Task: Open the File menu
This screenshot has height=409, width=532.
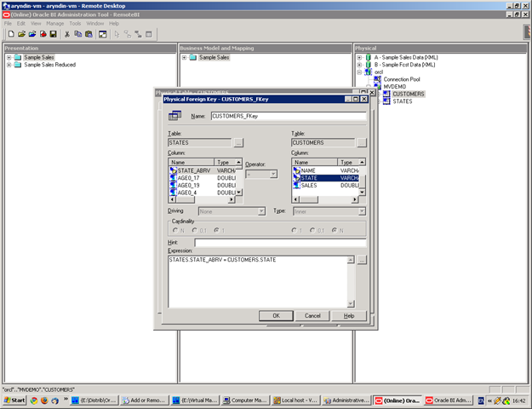Action: [x=8, y=24]
